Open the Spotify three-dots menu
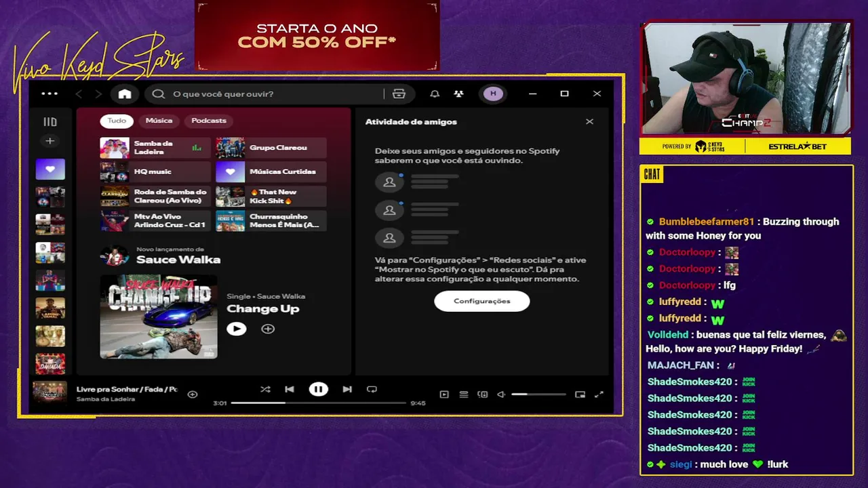Viewport: 868px width, 488px height. pyautogui.click(x=50, y=94)
